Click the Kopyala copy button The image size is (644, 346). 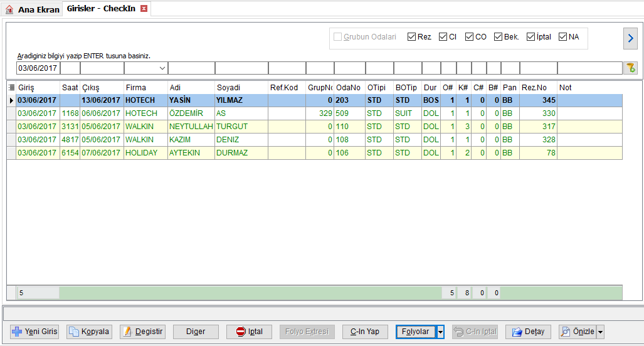[x=89, y=332]
